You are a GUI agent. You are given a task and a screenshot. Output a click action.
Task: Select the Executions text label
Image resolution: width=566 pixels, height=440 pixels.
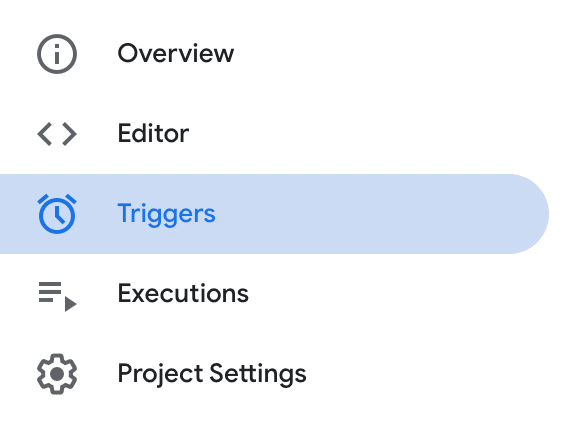[183, 293]
